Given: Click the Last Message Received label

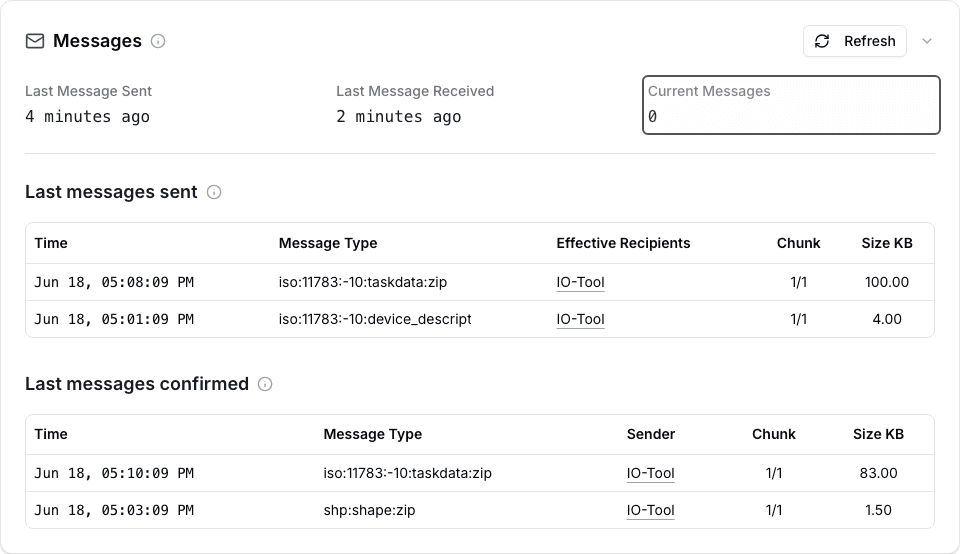Looking at the screenshot, I should pyautogui.click(x=415, y=91).
